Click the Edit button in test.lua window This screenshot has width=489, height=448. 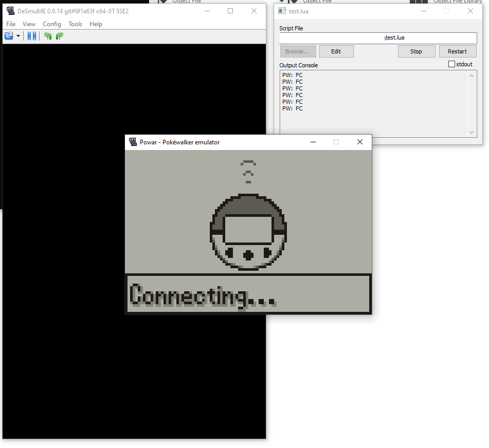(336, 51)
